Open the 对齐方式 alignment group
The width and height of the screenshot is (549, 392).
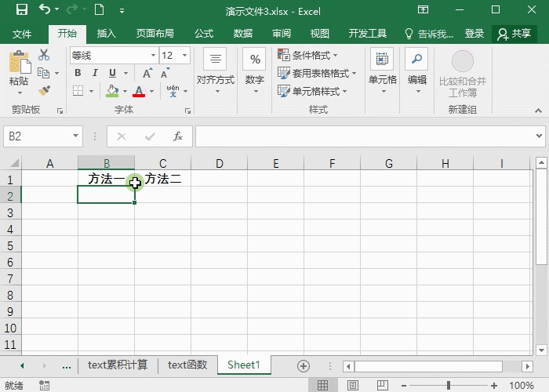click(x=216, y=72)
